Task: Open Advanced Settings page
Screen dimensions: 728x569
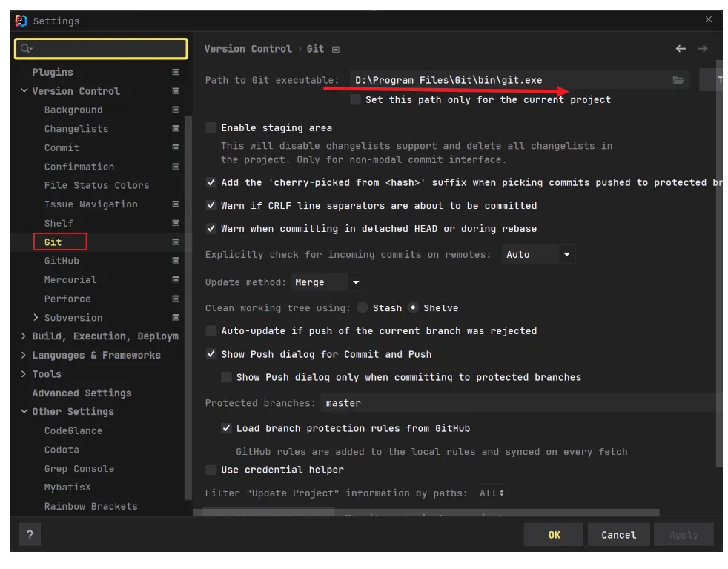Action: (x=82, y=393)
